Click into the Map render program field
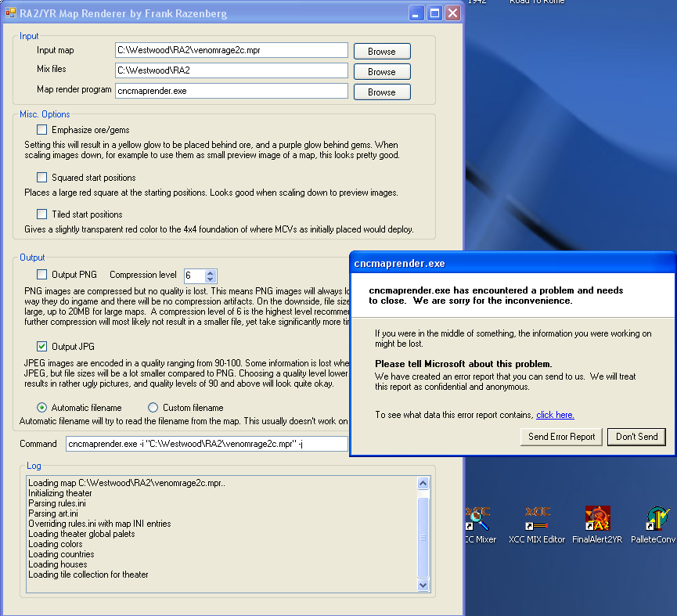 232,91
